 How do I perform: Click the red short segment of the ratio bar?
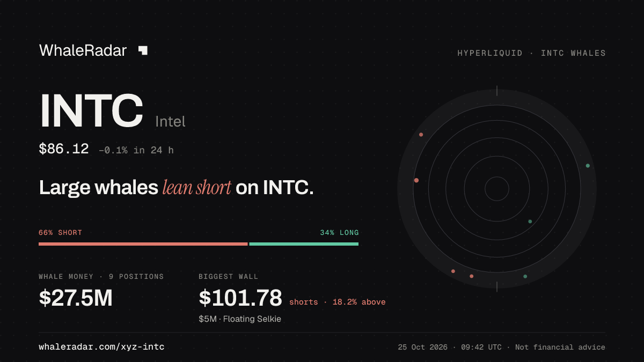tap(143, 244)
